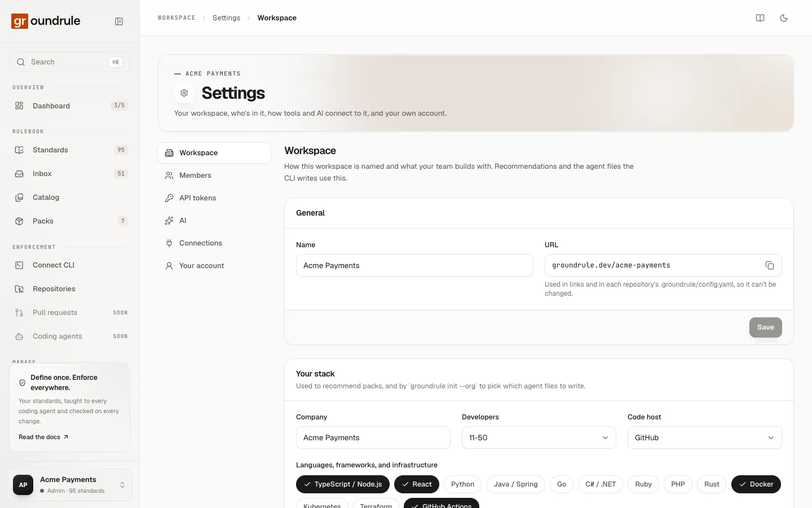Click the workspace Name input field

click(414, 265)
